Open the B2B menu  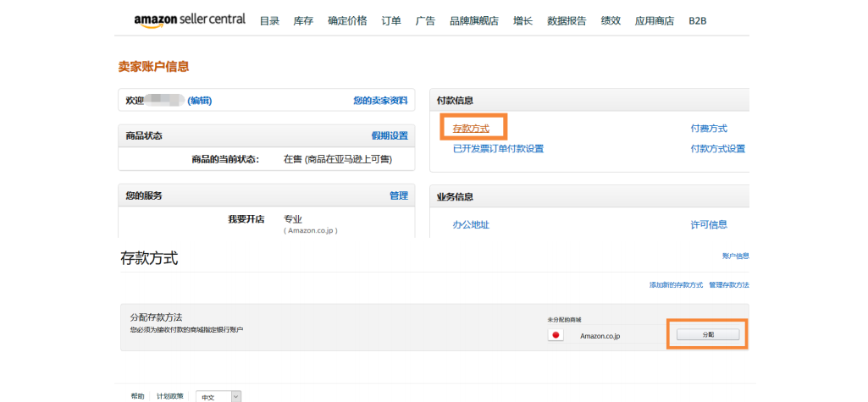tap(698, 21)
